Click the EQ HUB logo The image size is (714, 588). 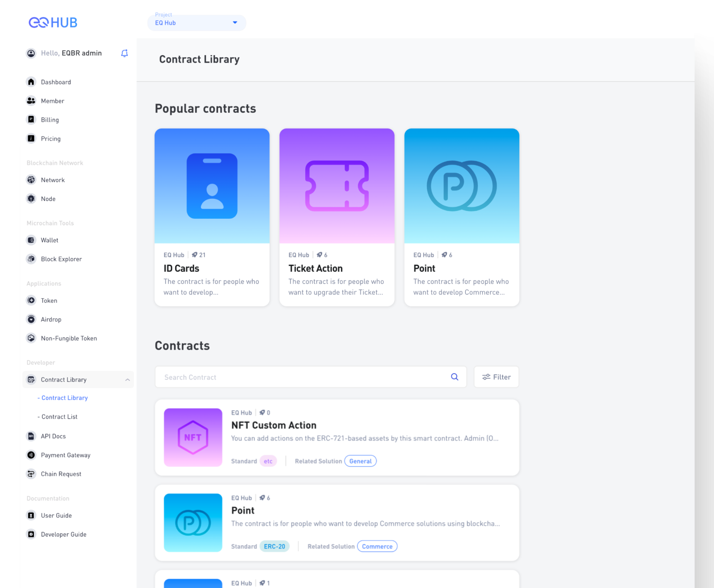click(x=53, y=23)
